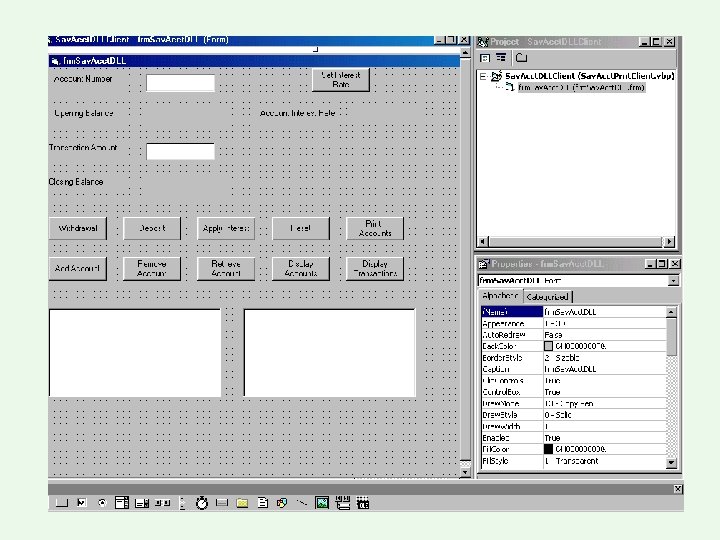Select the Data control in toolbox

click(x=343, y=503)
